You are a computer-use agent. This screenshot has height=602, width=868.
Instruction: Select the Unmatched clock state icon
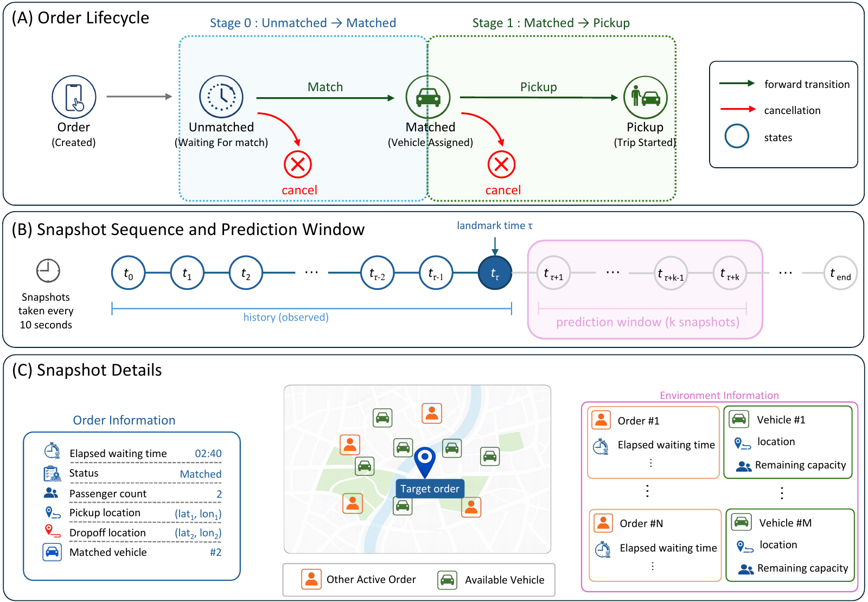[x=221, y=97]
